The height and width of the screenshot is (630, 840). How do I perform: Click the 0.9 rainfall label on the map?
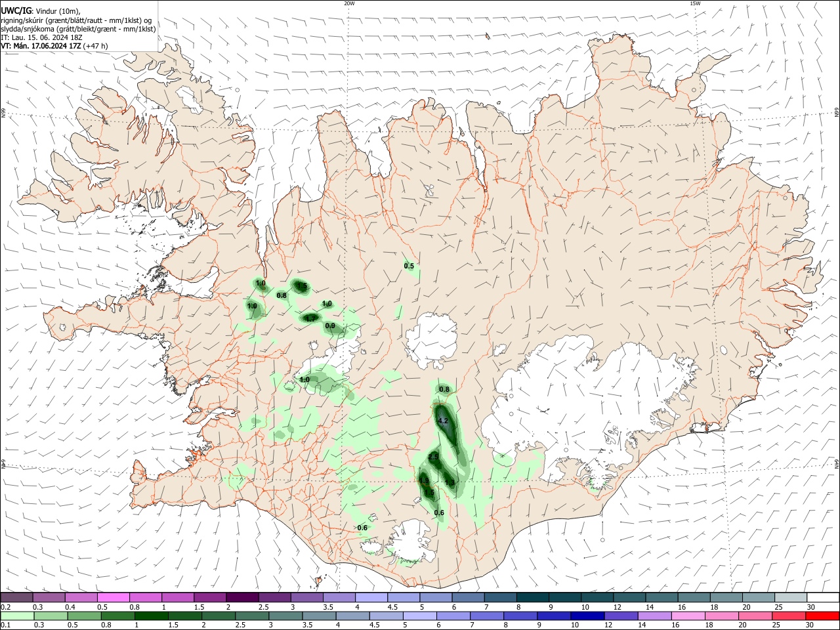tap(330, 326)
